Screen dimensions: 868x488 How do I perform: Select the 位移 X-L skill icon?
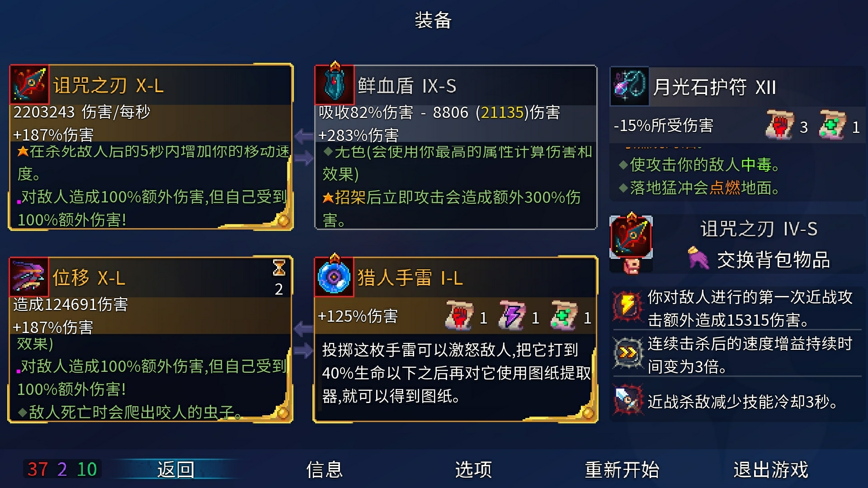pyautogui.click(x=29, y=277)
